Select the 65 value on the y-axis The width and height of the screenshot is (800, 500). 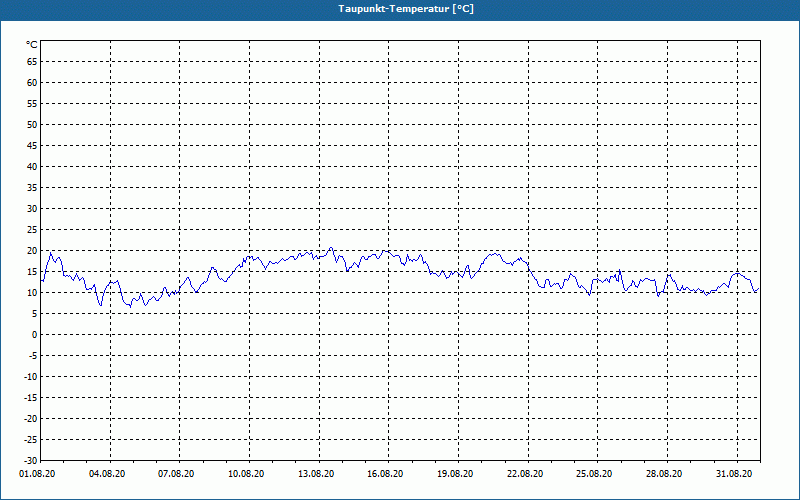coord(32,62)
